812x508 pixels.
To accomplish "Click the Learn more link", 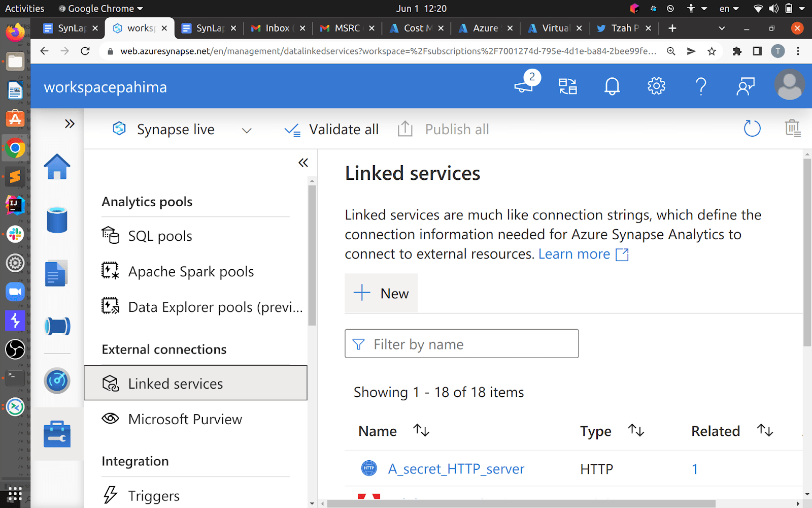I will pyautogui.click(x=574, y=253).
